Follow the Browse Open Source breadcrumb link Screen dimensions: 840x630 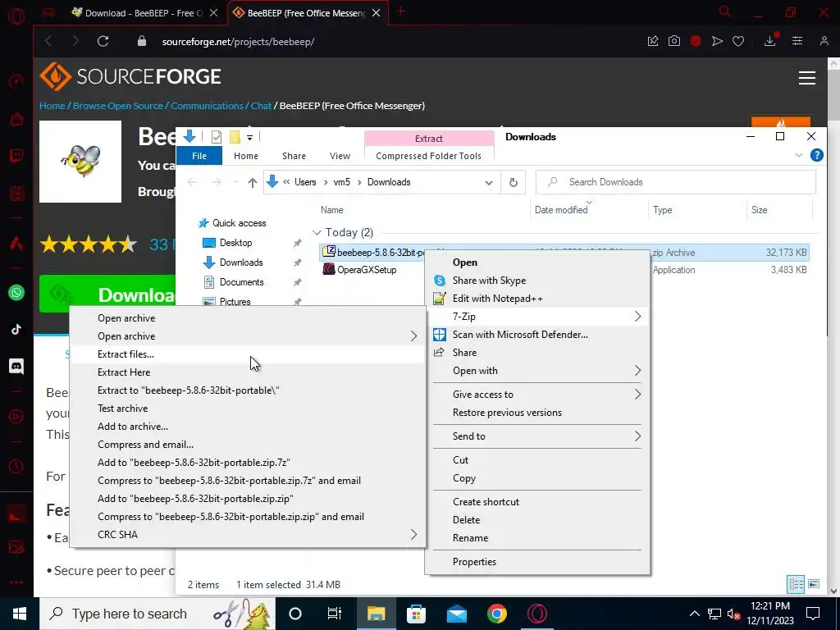point(118,106)
